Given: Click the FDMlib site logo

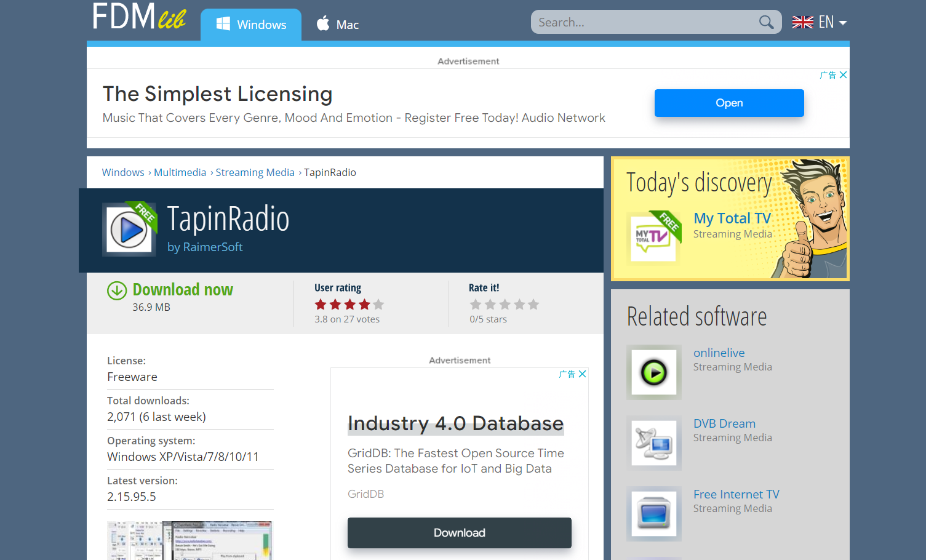Looking at the screenshot, I should 140,17.
